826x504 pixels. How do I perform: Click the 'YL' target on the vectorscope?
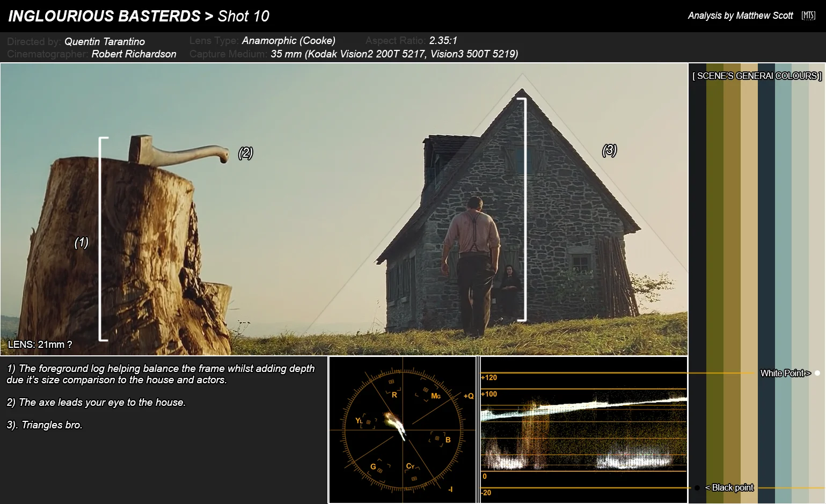[x=359, y=421]
